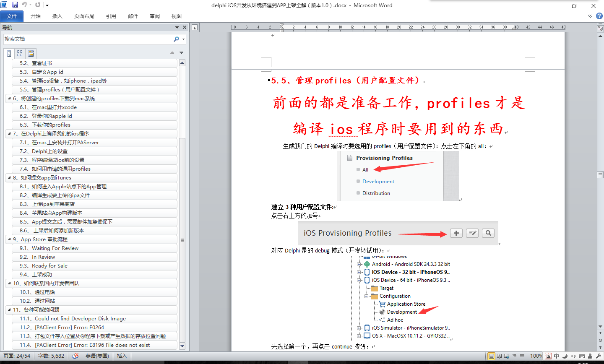This screenshot has height=364, width=604.
Task: Toggle the ruler button above vertical scrollbar
Action: click(x=600, y=28)
